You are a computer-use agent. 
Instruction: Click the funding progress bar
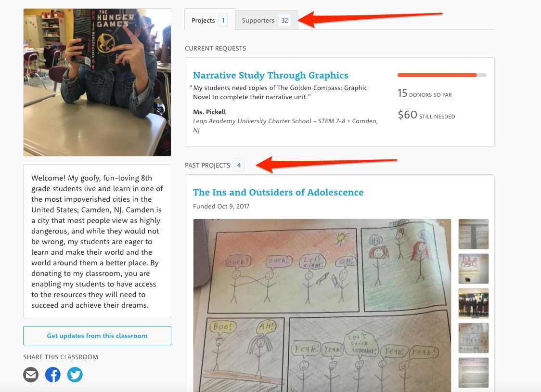[442, 75]
